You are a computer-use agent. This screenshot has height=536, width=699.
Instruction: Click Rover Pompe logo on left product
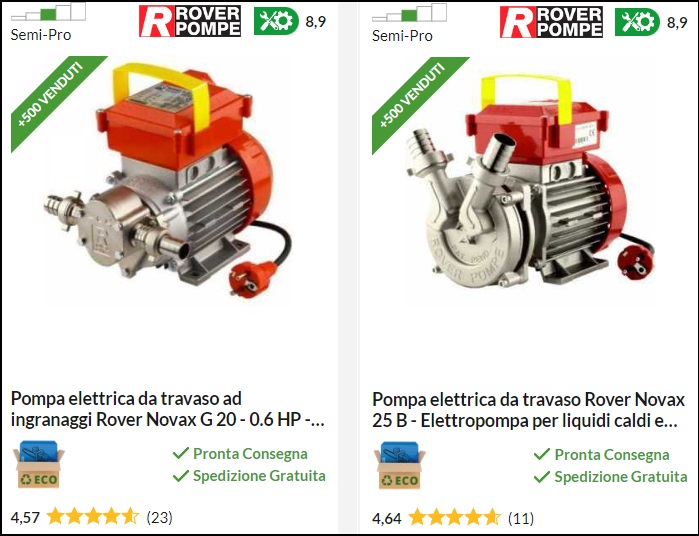[190, 21]
